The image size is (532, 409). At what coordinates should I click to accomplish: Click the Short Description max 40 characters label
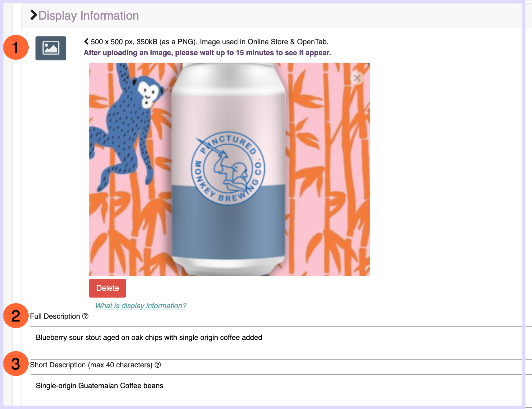(x=91, y=365)
